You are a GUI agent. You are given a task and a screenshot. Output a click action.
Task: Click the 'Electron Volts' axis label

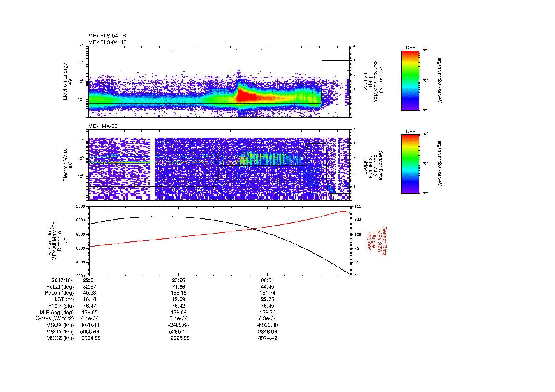[65, 166]
